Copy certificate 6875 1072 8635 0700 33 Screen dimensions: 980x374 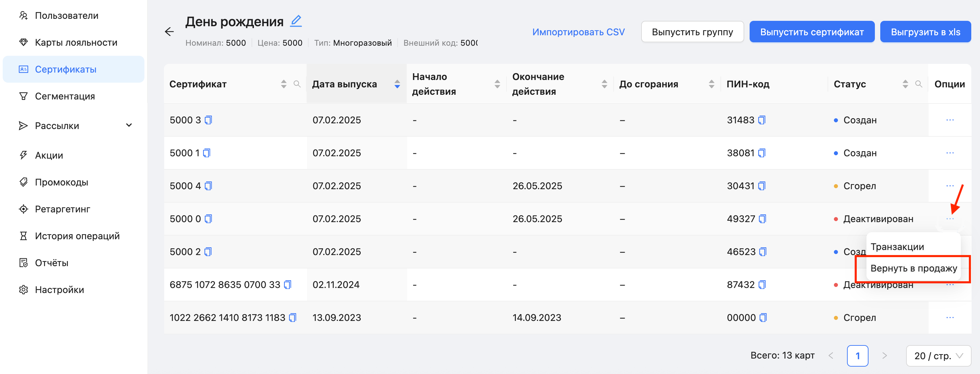(x=288, y=285)
